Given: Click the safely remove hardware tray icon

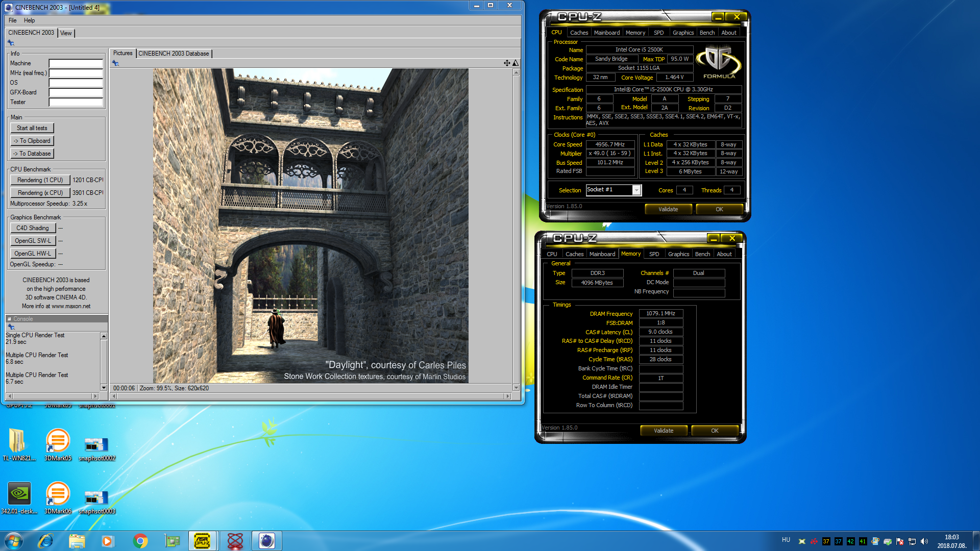Looking at the screenshot, I should coord(888,541).
